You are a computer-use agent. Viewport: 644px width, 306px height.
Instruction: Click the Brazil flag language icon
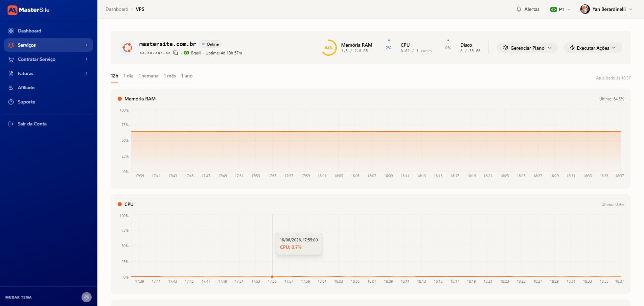pos(554,9)
